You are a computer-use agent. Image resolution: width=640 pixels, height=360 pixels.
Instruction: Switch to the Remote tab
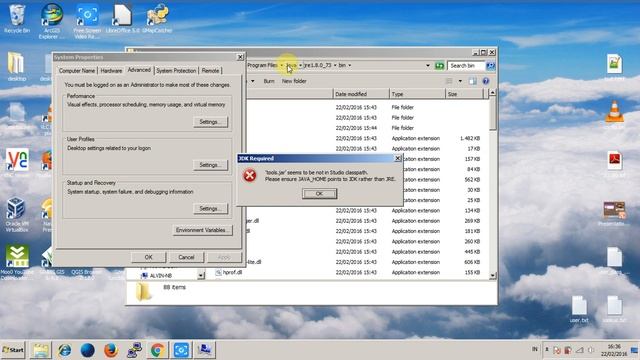(210, 71)
